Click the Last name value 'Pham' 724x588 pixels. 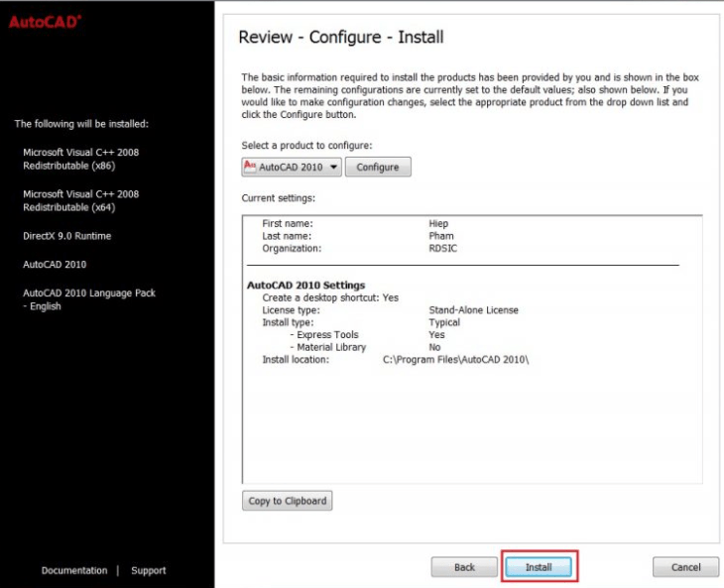click(441, 236)
